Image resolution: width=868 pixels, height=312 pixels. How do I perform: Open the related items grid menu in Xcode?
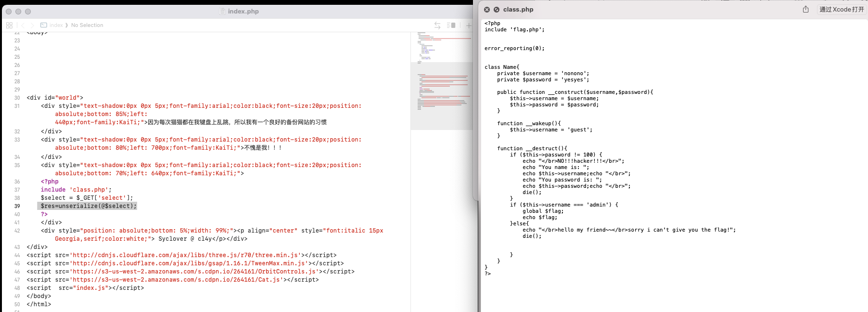coord(9,25)
